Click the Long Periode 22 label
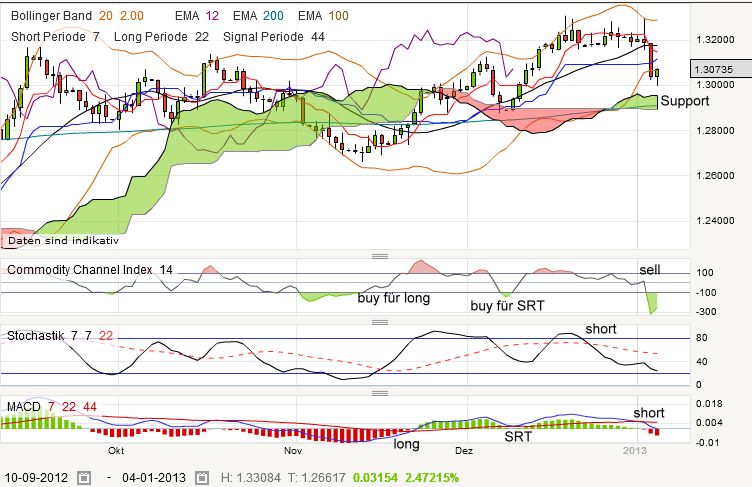Viewport: 752px width, 487px height. pos(161,36)
